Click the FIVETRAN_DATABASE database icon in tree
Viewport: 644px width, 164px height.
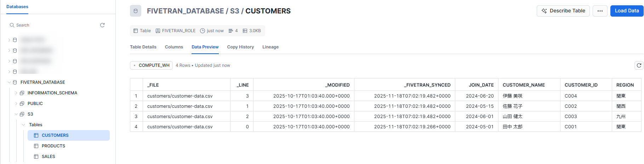(15, 82)
